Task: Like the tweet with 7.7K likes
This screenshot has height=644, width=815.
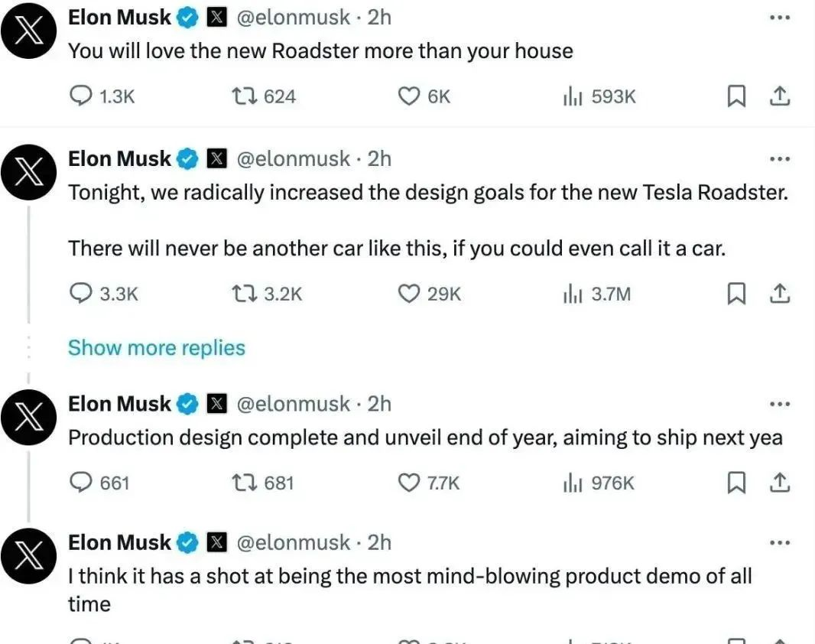Action: tap(410, 483)
